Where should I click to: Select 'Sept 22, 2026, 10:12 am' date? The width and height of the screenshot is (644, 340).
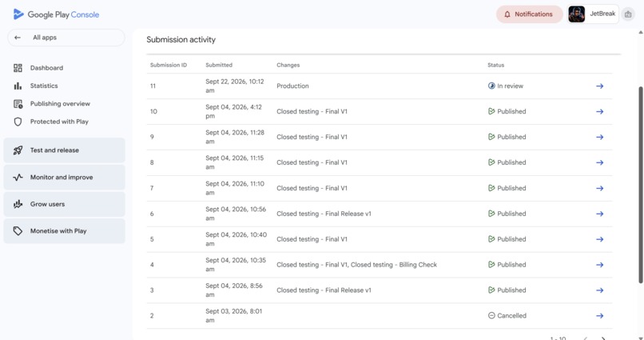click(235, 86)
